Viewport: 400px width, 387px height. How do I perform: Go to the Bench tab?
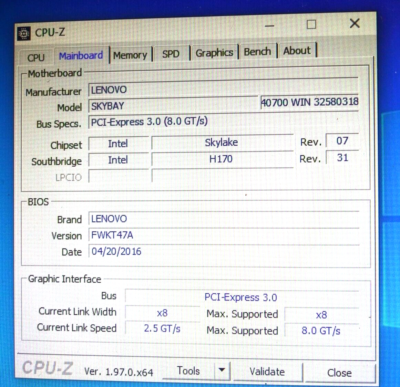pos(257,51)
